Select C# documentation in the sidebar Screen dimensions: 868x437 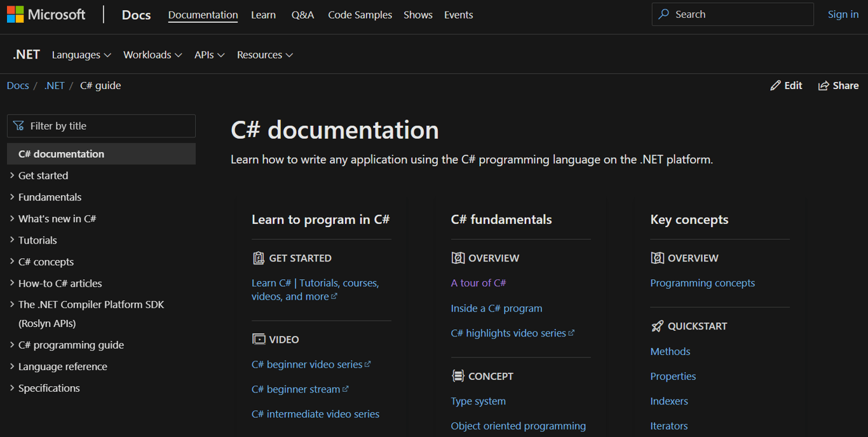(61, 153)
